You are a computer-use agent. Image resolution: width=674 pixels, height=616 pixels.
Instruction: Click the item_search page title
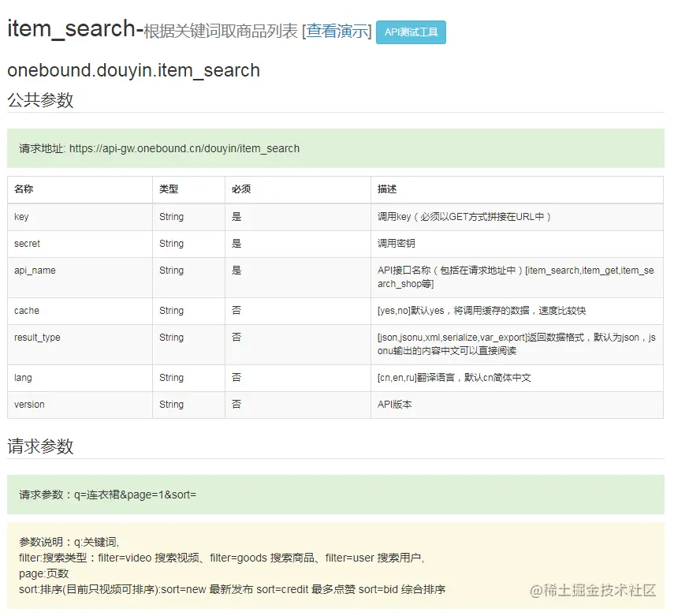click(x=76, y=29)
